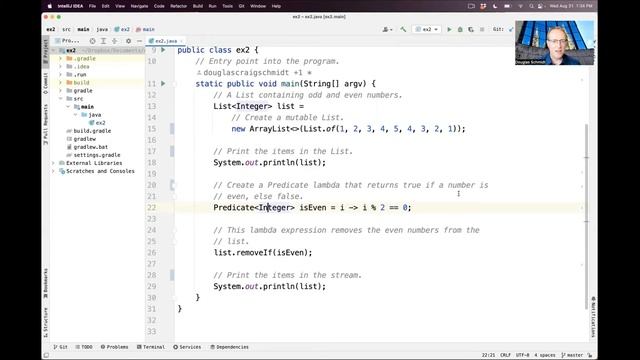Close the ex2.java editor tab
This screenshot has width=640, height=360.
point(182,41)
